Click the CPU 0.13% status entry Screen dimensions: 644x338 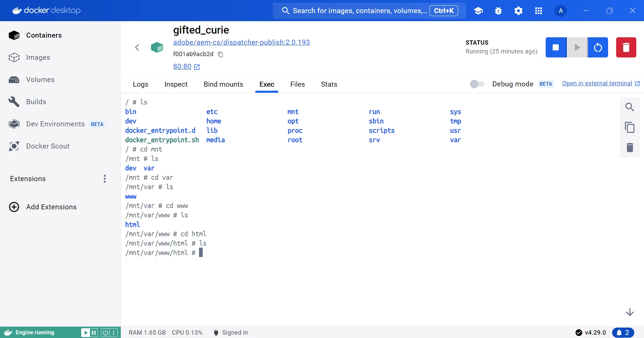187,333
